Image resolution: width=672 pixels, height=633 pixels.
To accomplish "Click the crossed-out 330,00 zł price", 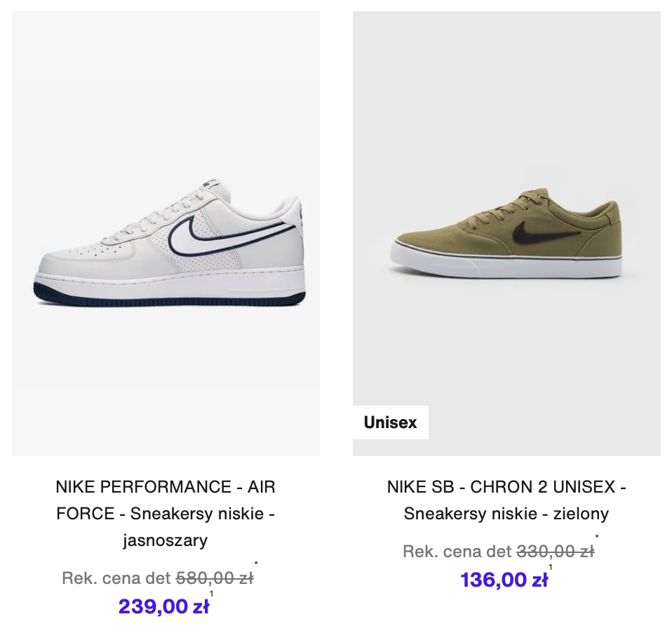I will (x=556, y=552).
